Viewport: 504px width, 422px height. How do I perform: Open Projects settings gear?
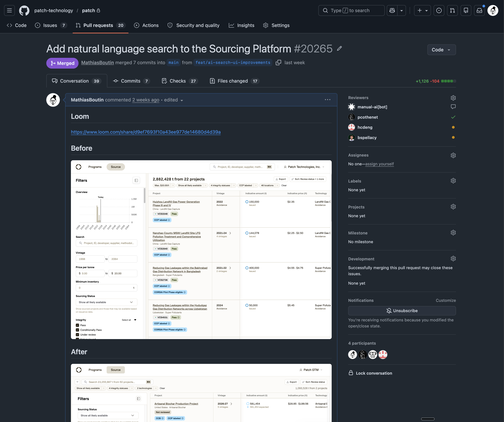453,207
